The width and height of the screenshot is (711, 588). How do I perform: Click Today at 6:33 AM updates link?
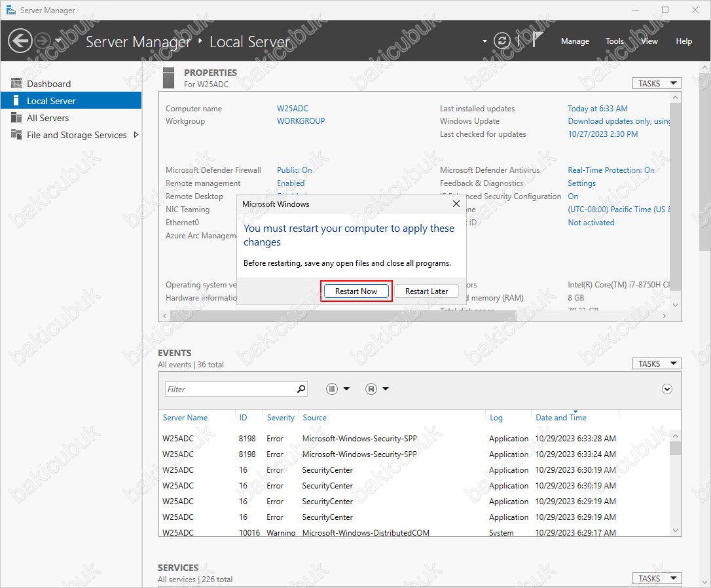coord(598,108)
